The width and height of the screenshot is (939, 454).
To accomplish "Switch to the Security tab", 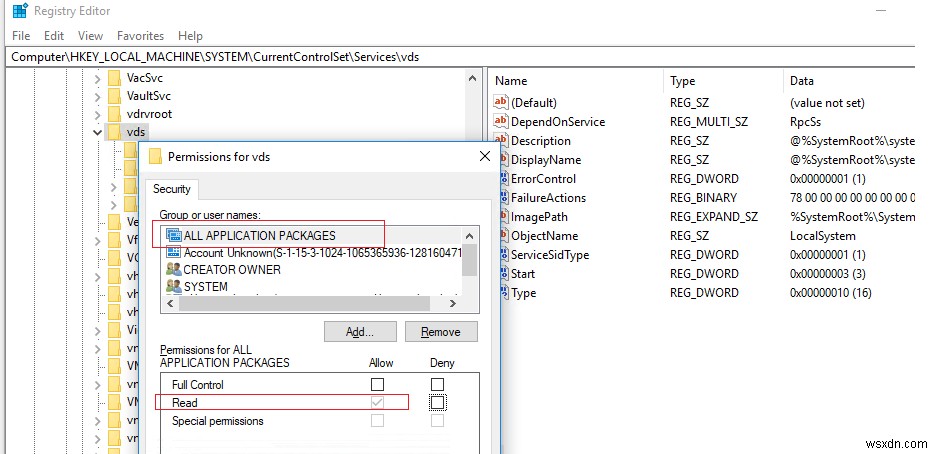I will [x=171, y=189].
